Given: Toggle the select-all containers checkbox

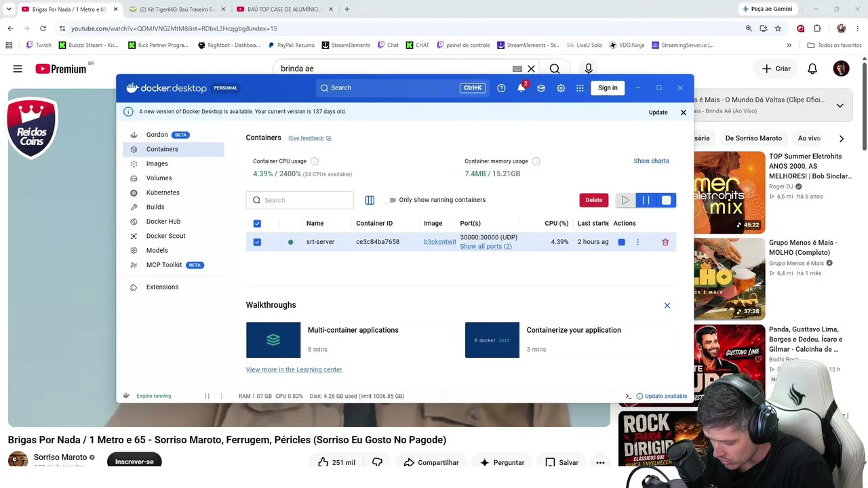Looking at the screenshot, I should (x=257, y=224).
